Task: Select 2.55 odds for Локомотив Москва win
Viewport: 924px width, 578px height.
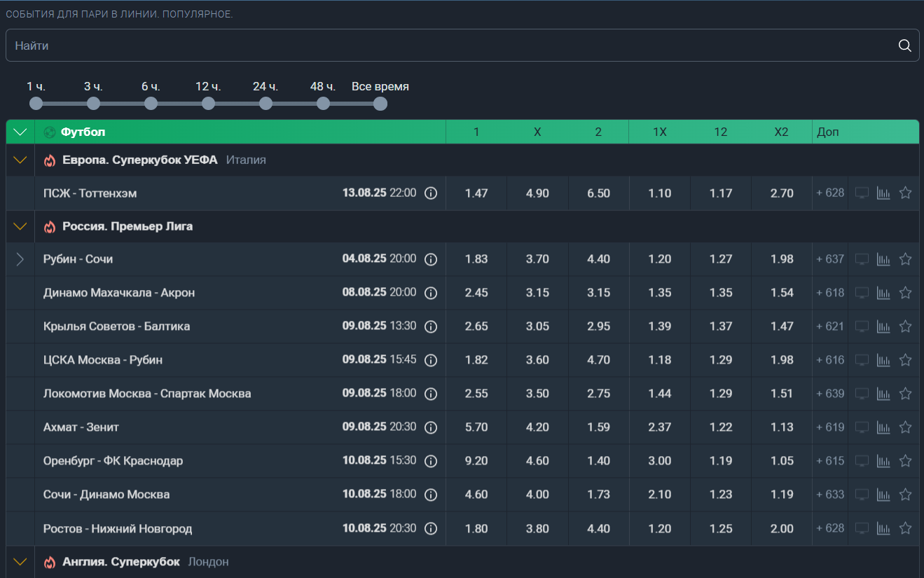Action: (476, 394)
